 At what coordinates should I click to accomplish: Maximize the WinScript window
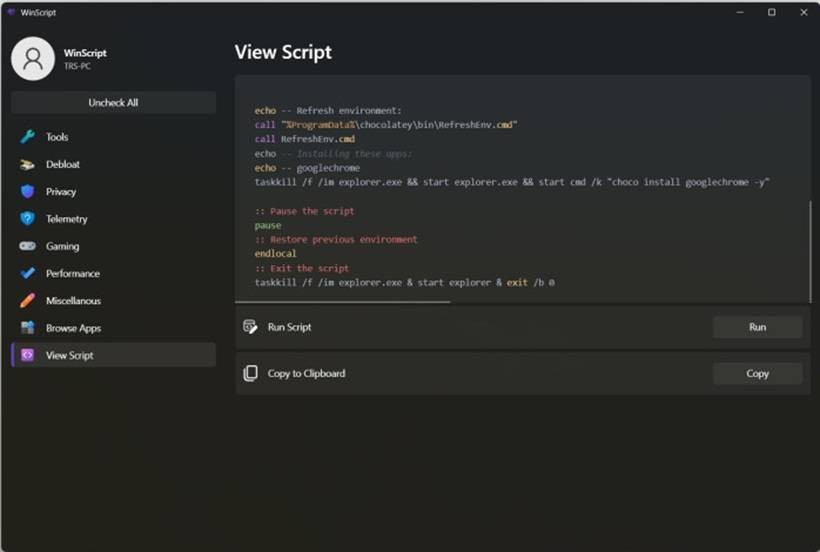click(x=771, y=12)
